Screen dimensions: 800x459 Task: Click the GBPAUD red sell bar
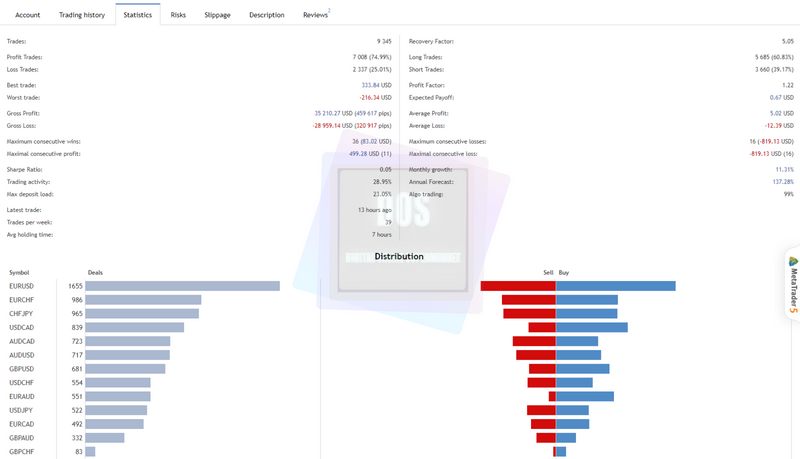pyautogui.click(x=546, y=438)
